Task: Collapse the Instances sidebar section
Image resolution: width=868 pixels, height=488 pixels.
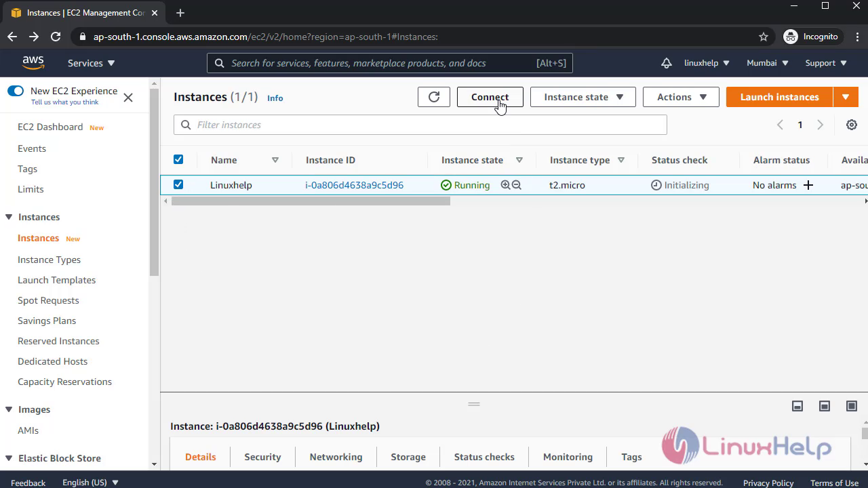Action: [9, 217]
